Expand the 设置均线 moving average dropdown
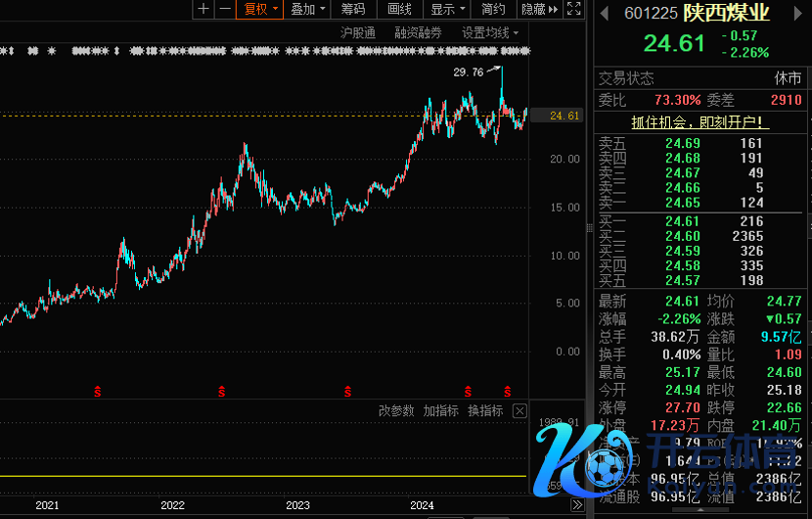The height and width of the screenshot is (519, 812). tap(490, 32)
